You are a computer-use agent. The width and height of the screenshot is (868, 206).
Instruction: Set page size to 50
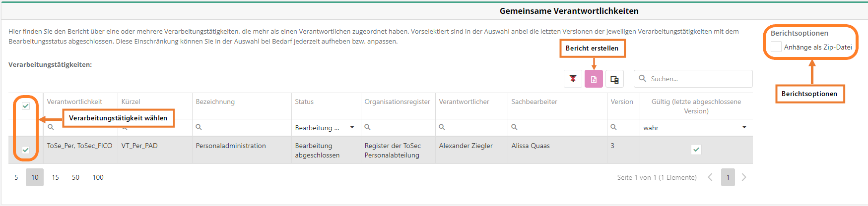tap(75, 177)
